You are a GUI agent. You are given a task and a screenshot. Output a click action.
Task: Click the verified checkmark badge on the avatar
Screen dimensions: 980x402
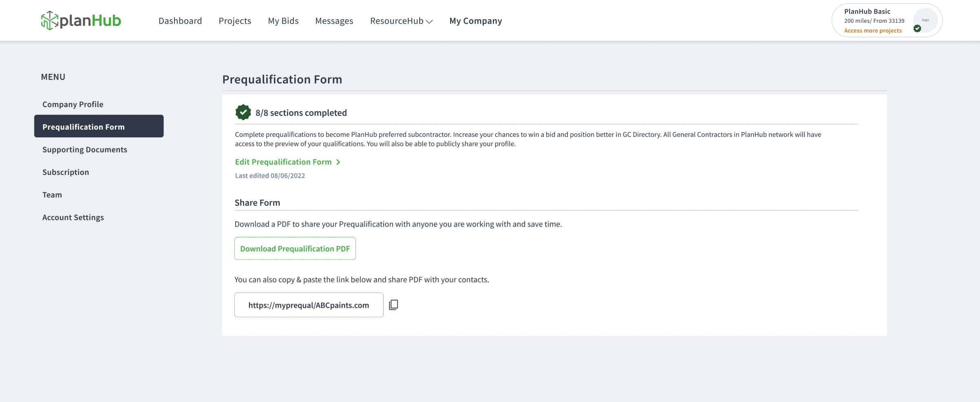[x=917, y=29]
